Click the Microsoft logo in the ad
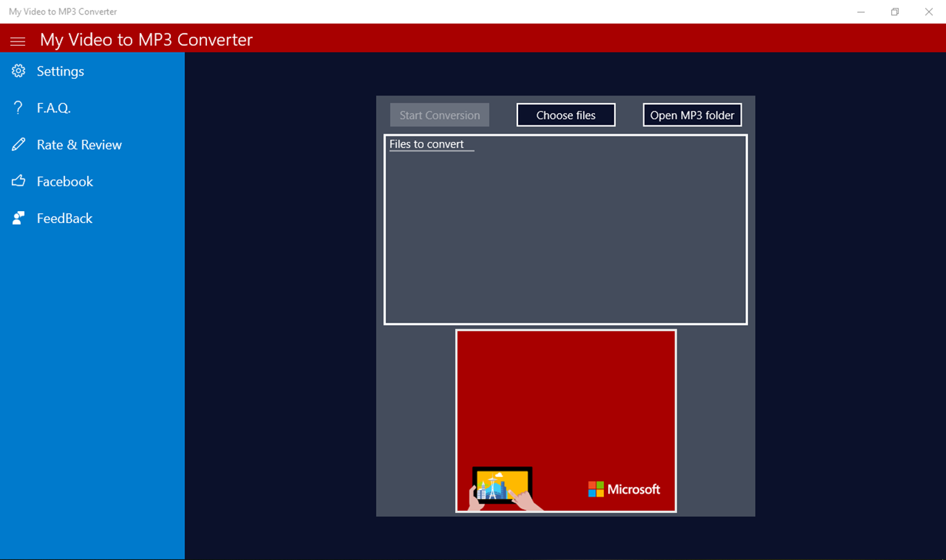946x560 pixels. tap(624, 489)
